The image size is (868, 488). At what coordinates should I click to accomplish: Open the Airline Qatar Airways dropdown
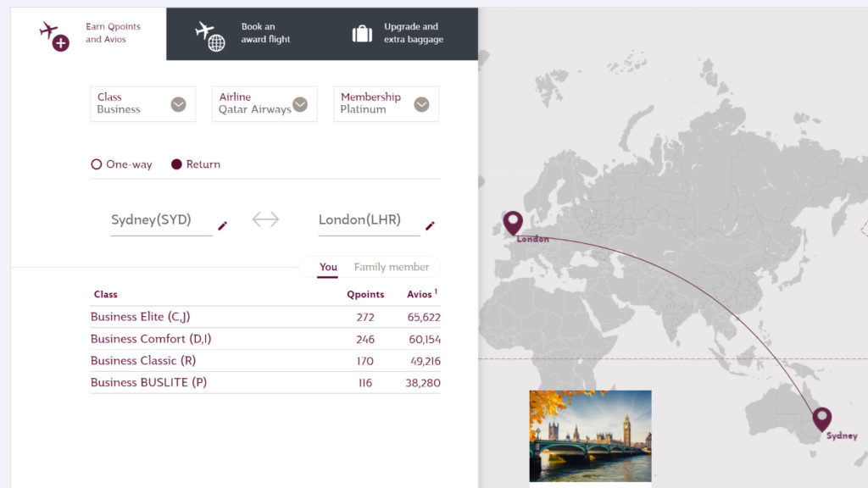pyautogui.click(x=300, y=103)
